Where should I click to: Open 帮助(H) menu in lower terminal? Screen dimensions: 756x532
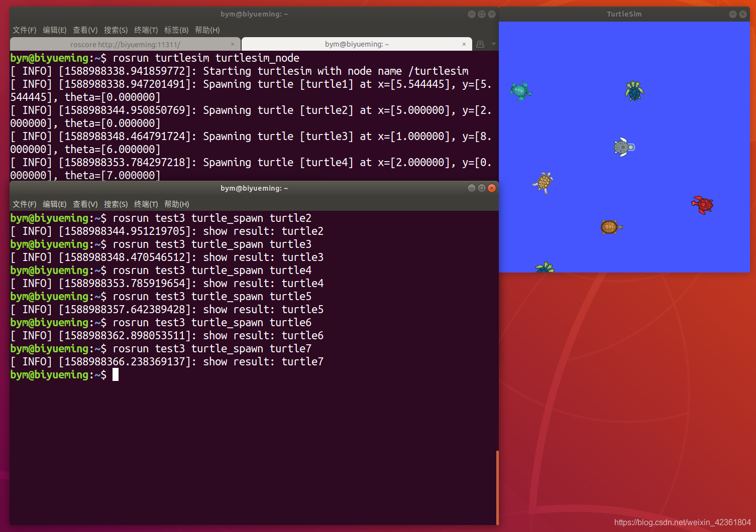[176, 204]
